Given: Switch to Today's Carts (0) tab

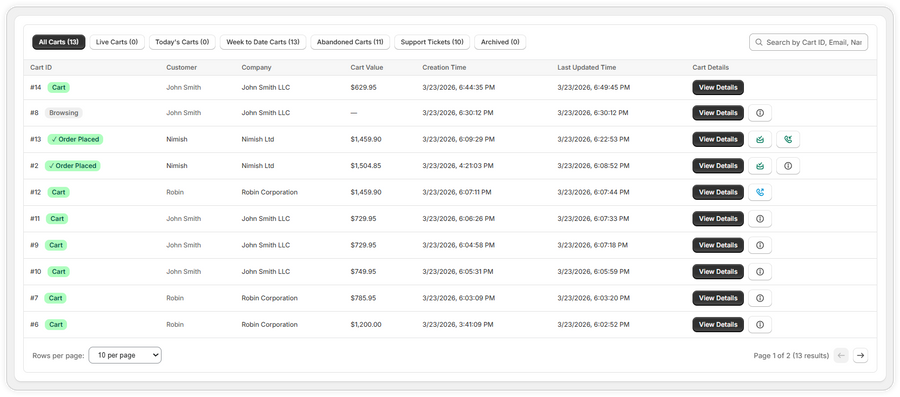Looking at the screenshot, I should pos(183,42).
